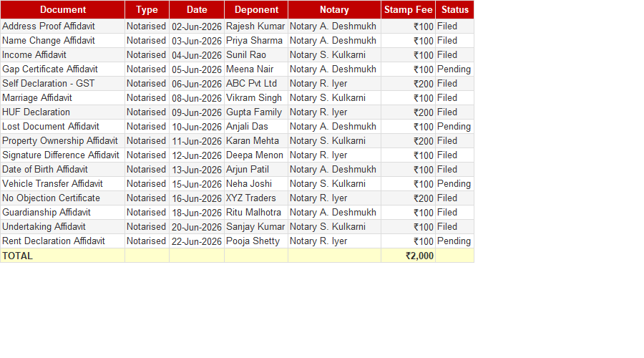Select the Status column header

[x=454, y=10]
